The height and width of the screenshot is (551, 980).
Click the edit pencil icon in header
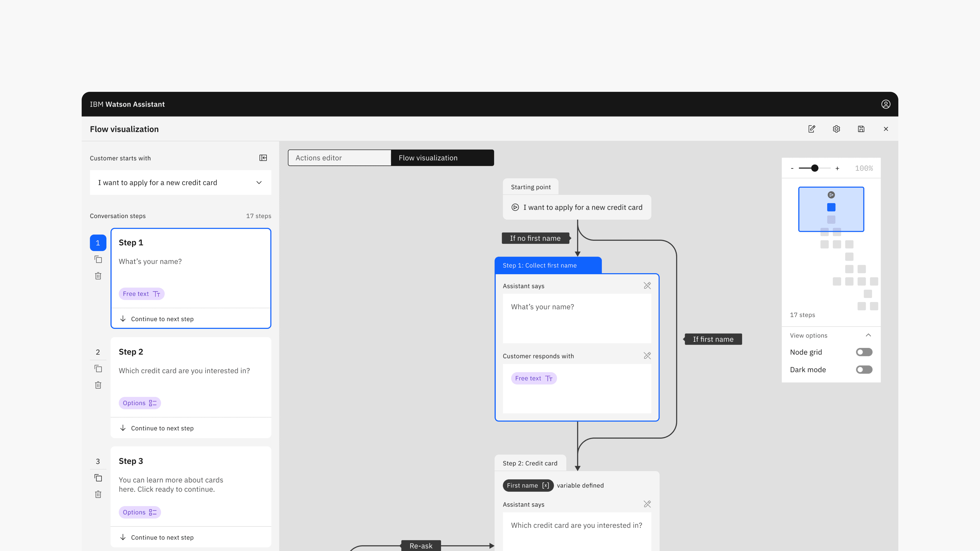(x=812, y=129)
